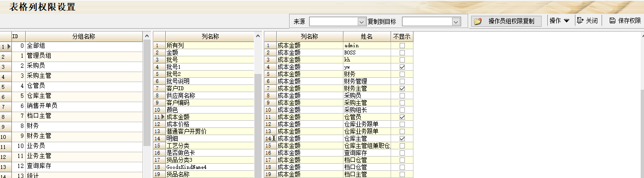Select 客户ID in column name list
The height and width of the screenshot is (178, 644).
pos(210,88)
